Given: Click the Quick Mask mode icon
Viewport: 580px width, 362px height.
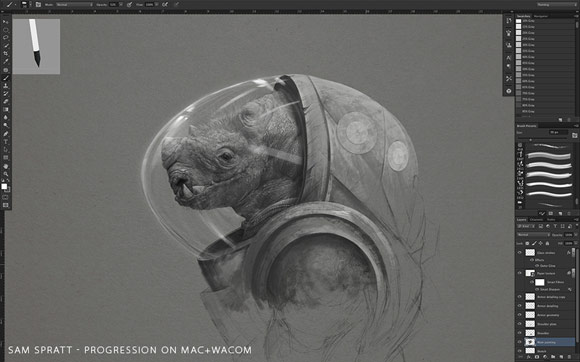Looking at the screenshot, I should [x=6, y=197].
